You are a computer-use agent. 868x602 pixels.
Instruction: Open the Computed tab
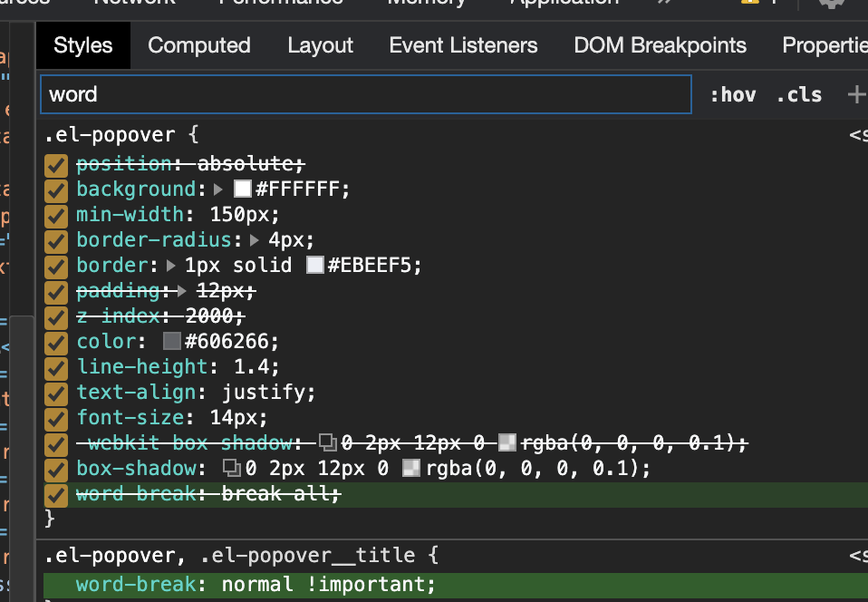point(199,45)
